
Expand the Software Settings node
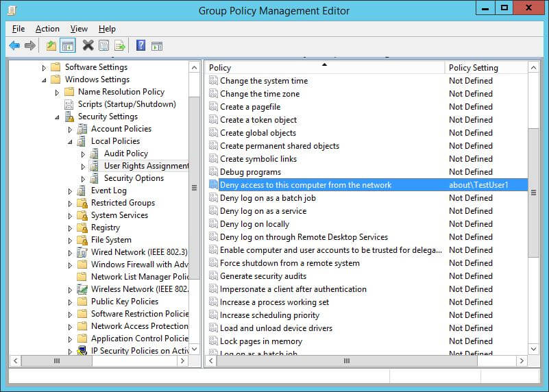(x=44, y=68)
